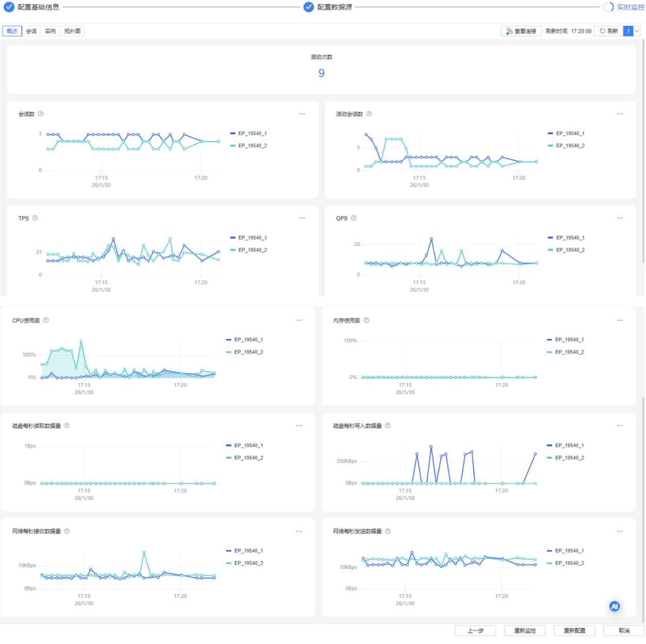Screen dimensions: 646x644
Task: Click help icon next to 会话数
Action: [41, 114]
